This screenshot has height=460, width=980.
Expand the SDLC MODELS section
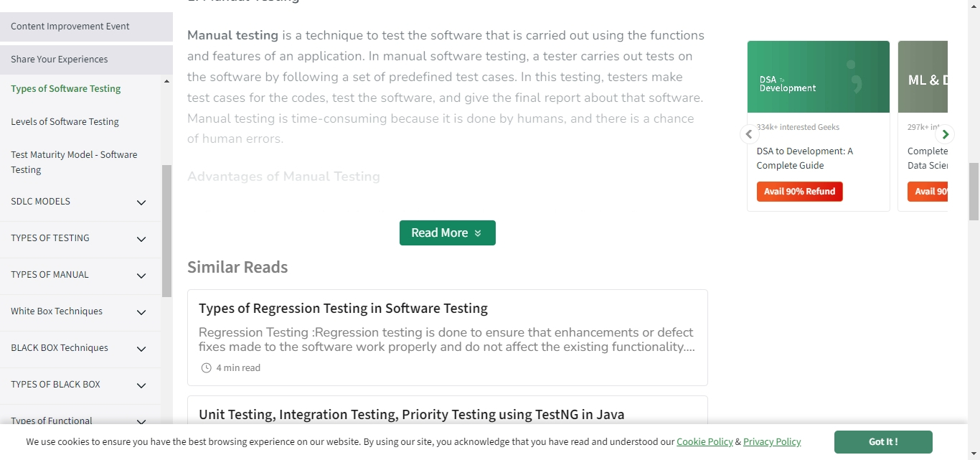point(141,202)
